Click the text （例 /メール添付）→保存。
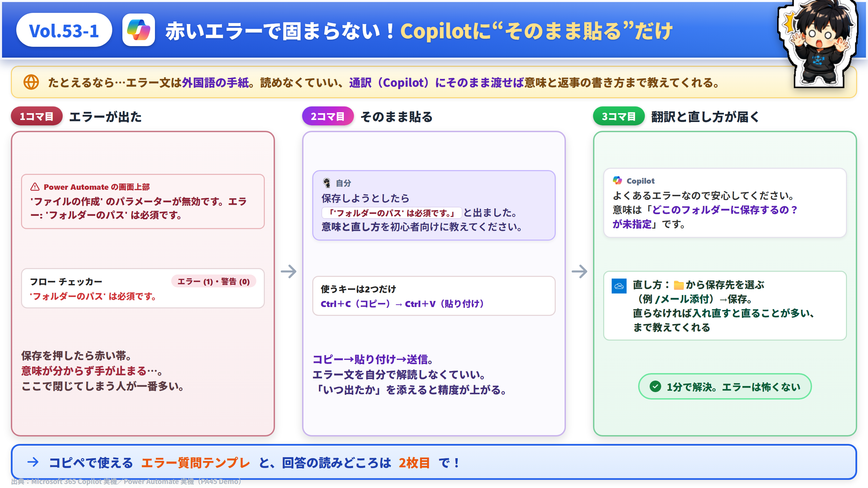868x488 pixels. tap(693, 299)
